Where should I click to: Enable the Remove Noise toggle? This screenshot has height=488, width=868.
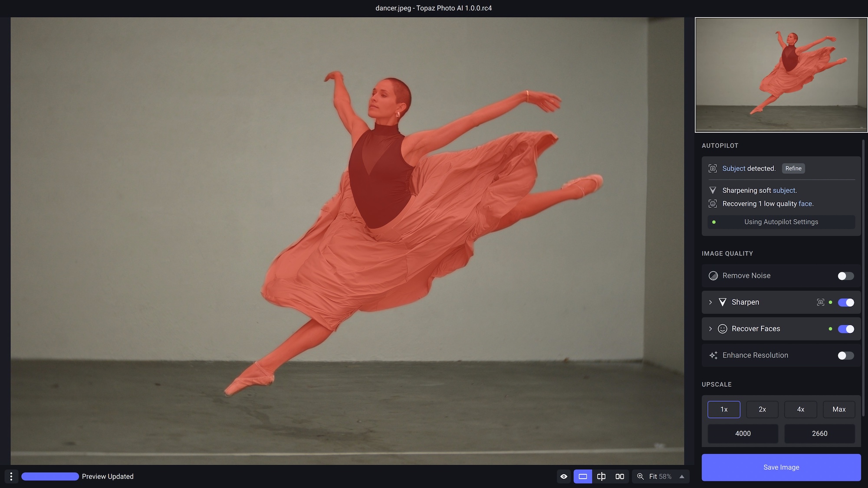coord(845,275)
